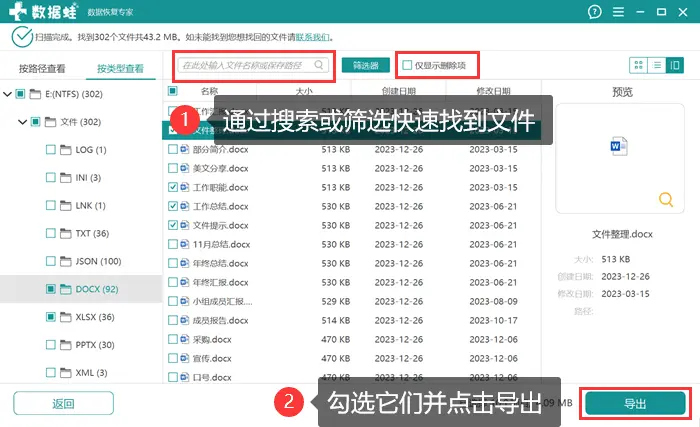Sort by 大小 column header
The width and height of the screenshot is (700, 427).
(x=304, y=91)
